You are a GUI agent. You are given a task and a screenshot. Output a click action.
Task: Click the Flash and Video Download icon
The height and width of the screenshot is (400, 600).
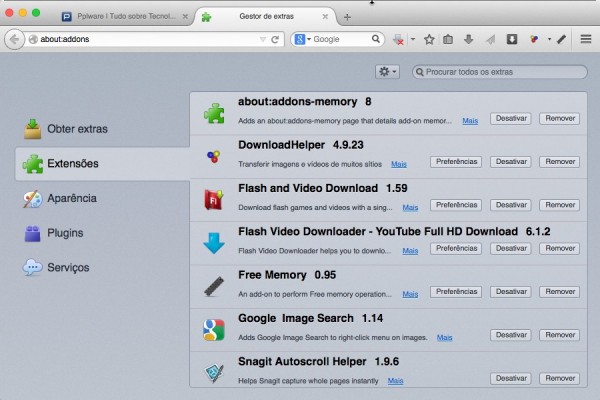(x=214, y=199)
